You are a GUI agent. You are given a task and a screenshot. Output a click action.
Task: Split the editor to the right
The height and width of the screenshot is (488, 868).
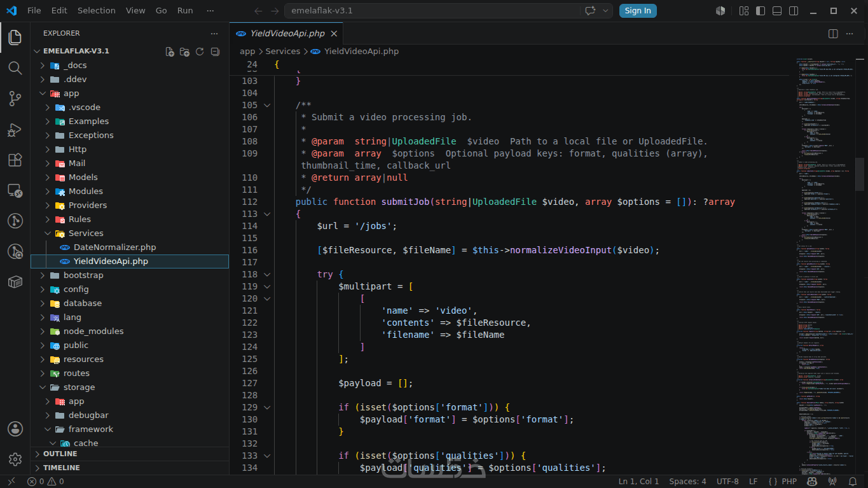(833, 33)
